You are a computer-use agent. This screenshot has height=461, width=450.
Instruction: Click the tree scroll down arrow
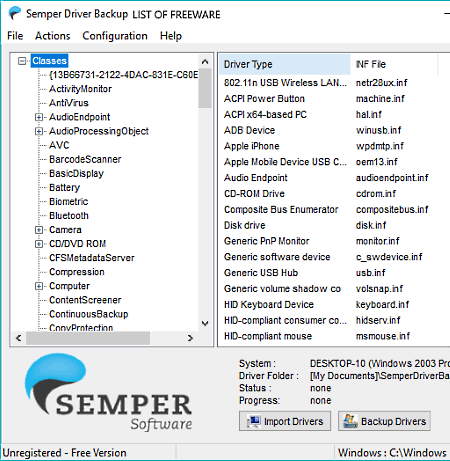(205, 323)
